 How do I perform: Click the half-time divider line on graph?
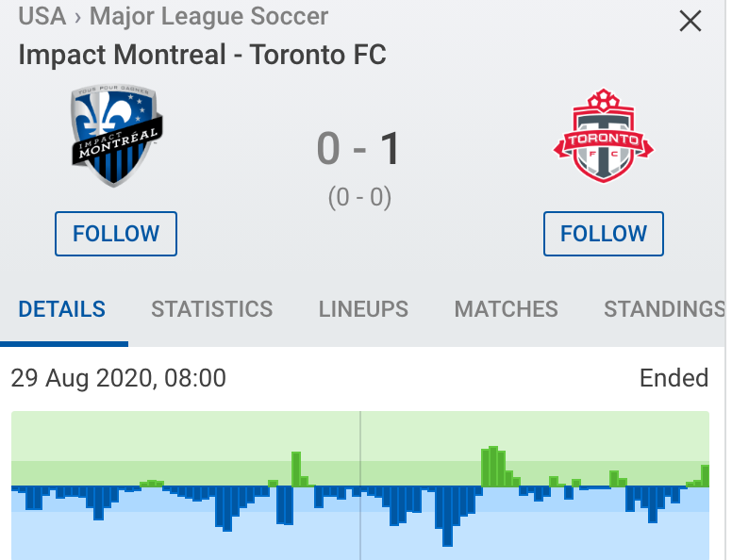(x=360, y=486)
